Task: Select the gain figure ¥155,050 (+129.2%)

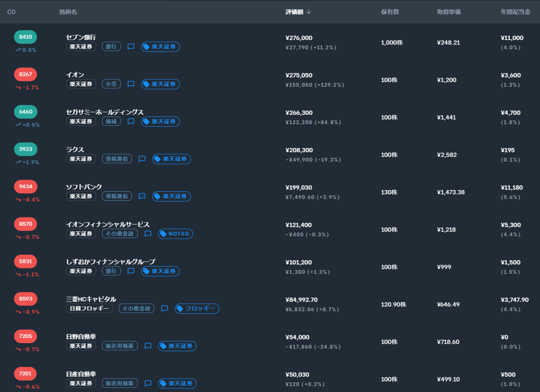Action: (315, 85)
